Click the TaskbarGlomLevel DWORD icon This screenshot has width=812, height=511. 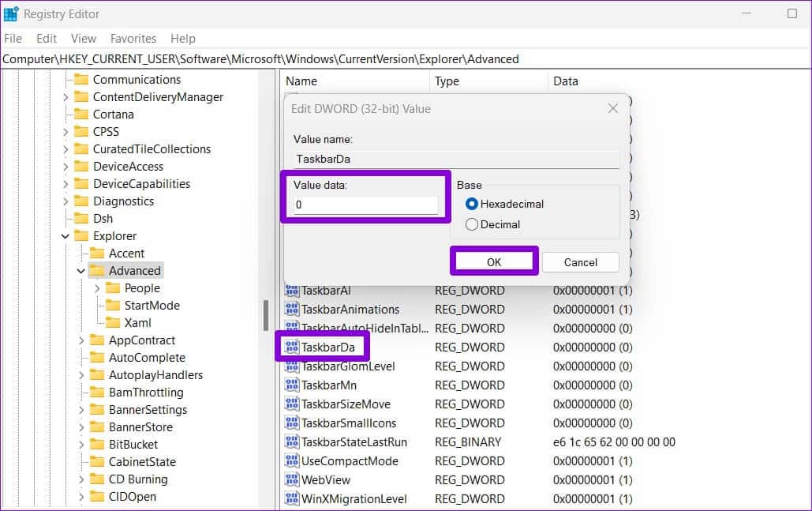pos(292,366)
